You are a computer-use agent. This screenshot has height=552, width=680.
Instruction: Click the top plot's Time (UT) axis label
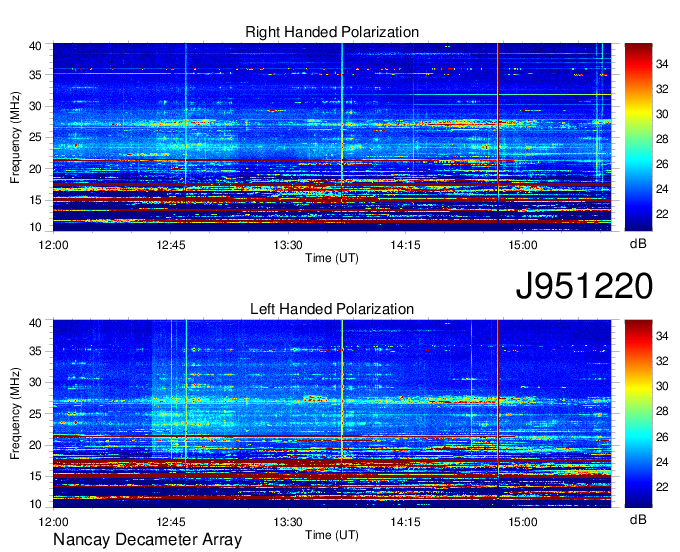pos(332,258)
